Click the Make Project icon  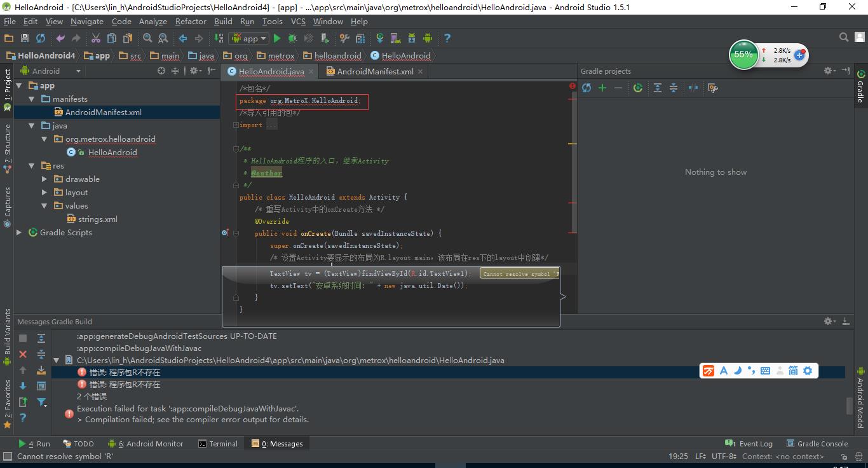(x=219, y=38)
